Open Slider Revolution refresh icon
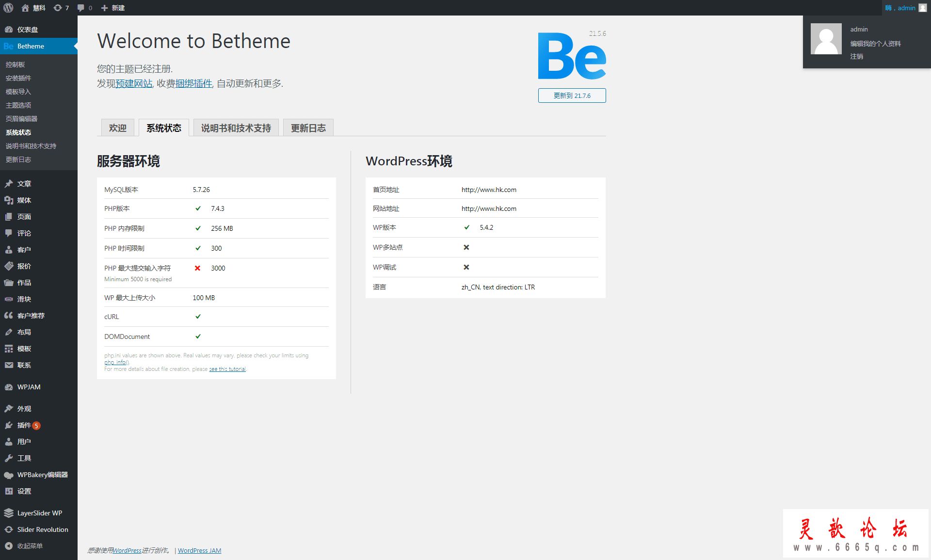The width and height of the screenshot is (931, 560). (x=9, y=529)
